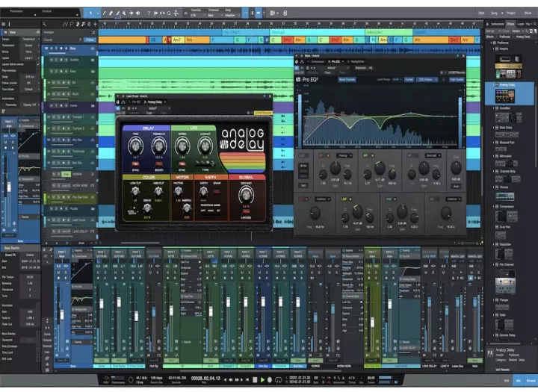This screenshot has height=392, width=538.
Task: Toggle the Snap button in the toolbar
Action: [245, 13]
